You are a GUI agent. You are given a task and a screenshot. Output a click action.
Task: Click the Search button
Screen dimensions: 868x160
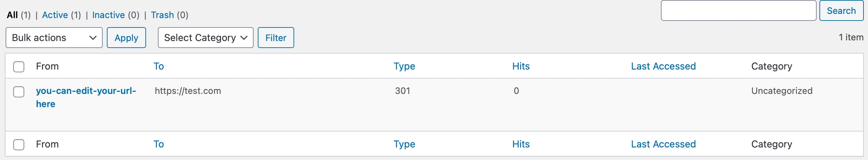click(841, 11)
